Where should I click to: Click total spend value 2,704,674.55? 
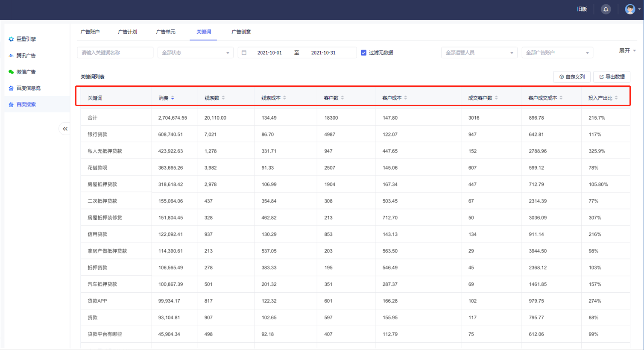click(x=173, y=118)
